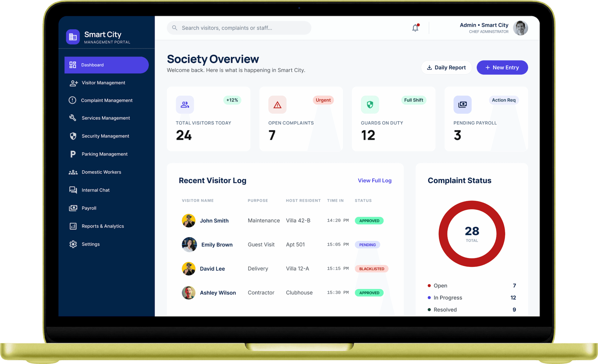Open the View Full Log link
598x364 pixels.
(x=374, y=180)
